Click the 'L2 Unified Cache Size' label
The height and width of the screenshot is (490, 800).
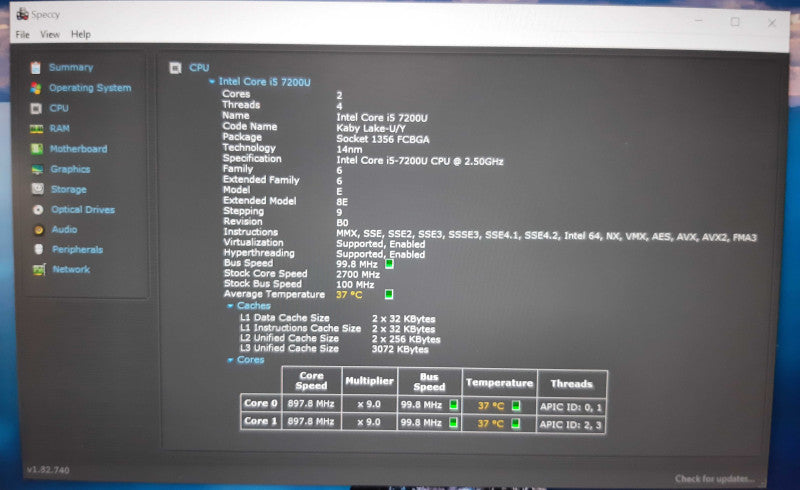click(x=289, y=338)
